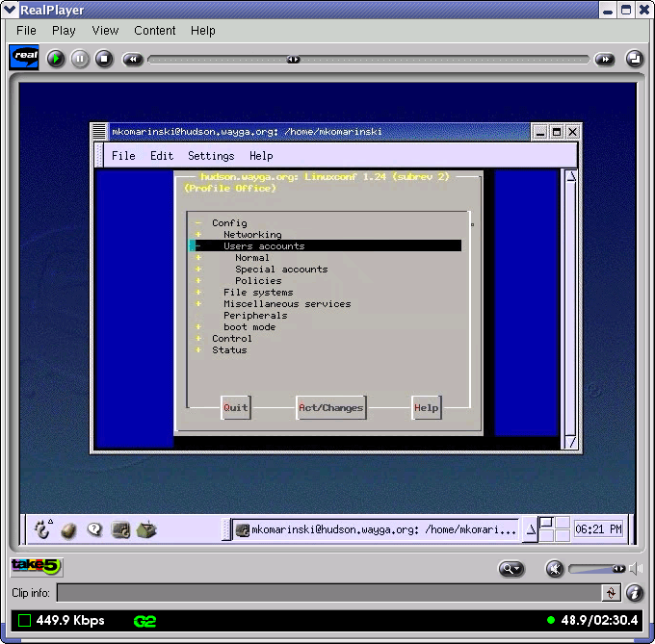This screenshot has height=644, width=655.
Task: Open the magnifier zoom dropdown
Action: (511, 569)
